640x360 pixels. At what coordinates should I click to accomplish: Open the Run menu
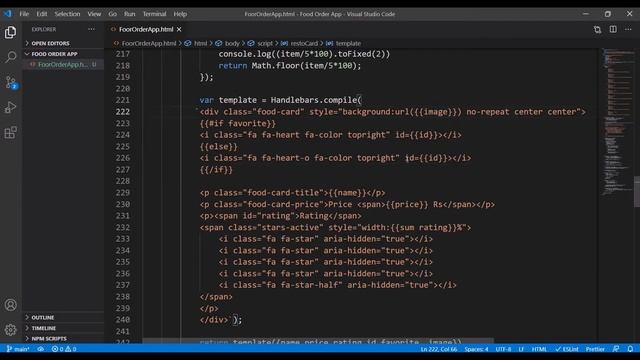coord(129,14)
